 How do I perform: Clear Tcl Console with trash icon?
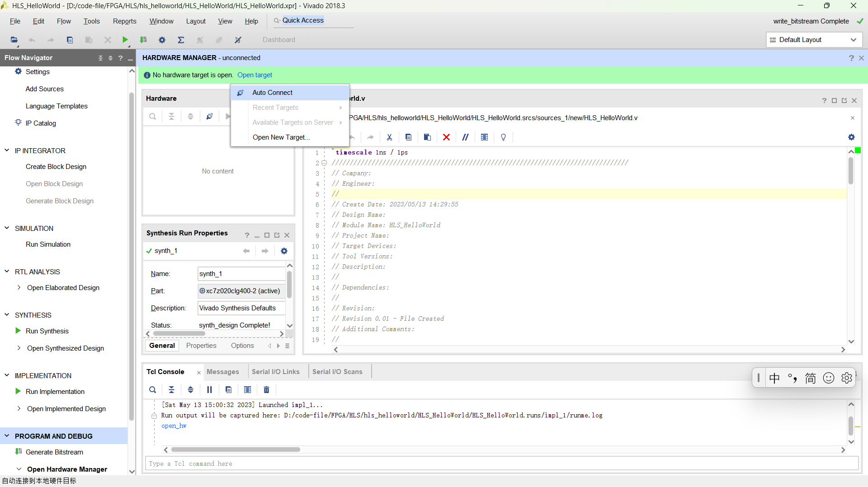click(x=266, y=390)
